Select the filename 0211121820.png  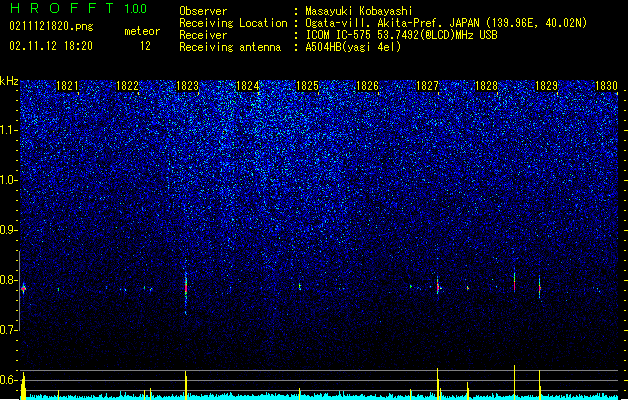[x=51, y=27]
